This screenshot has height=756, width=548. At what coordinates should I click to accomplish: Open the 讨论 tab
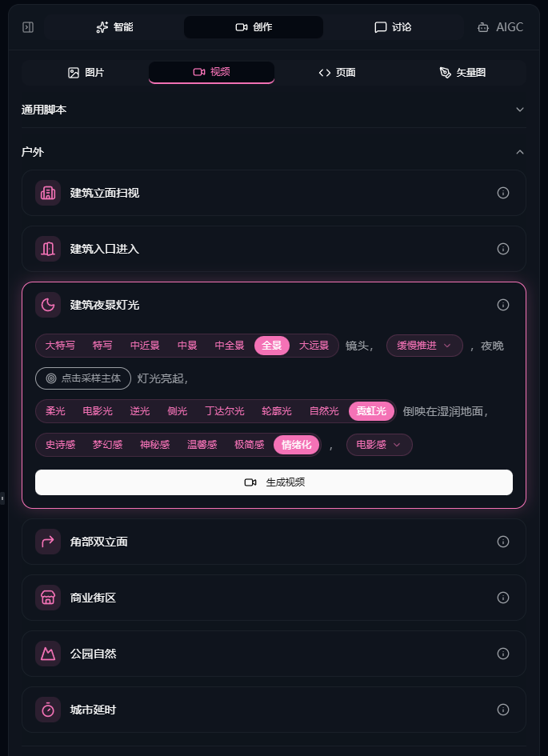(x=393, y=27)
